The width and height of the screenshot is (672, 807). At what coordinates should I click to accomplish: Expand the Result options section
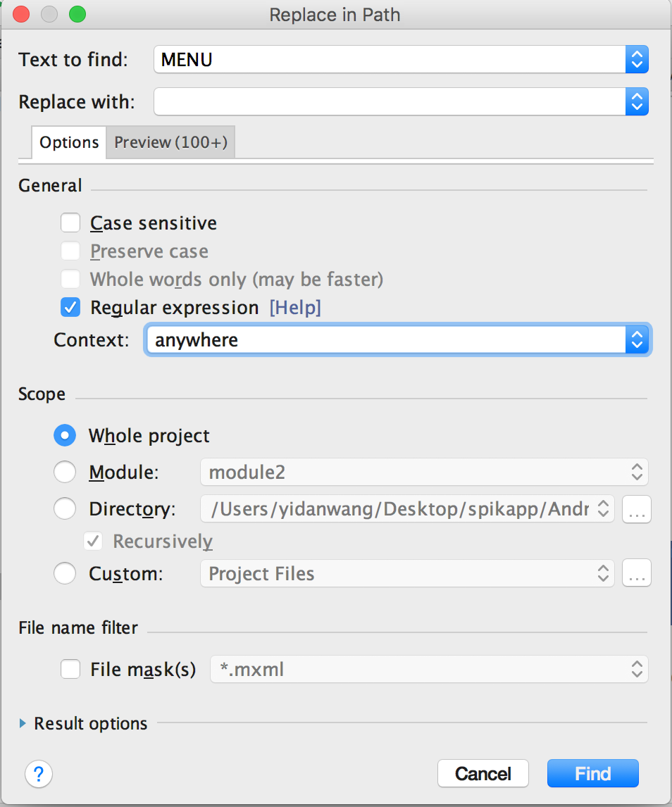(x=23, y=723)
